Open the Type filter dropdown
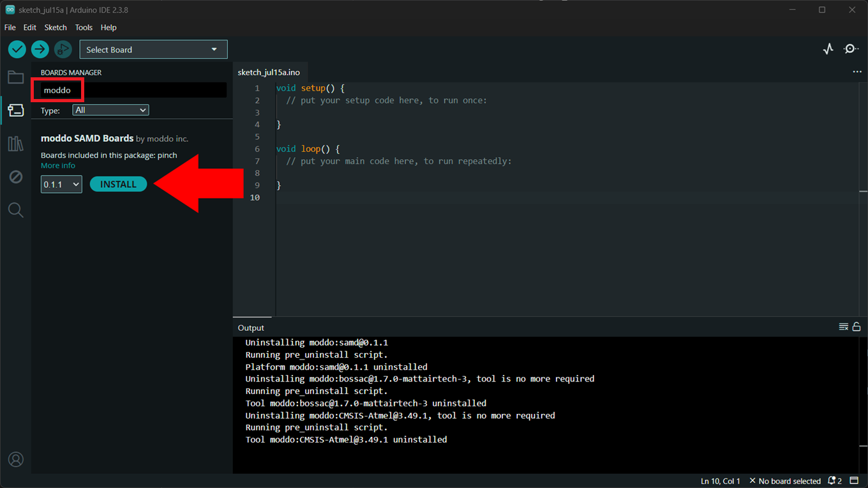Viewport: 868px width, 488px height. coord(111,110)
